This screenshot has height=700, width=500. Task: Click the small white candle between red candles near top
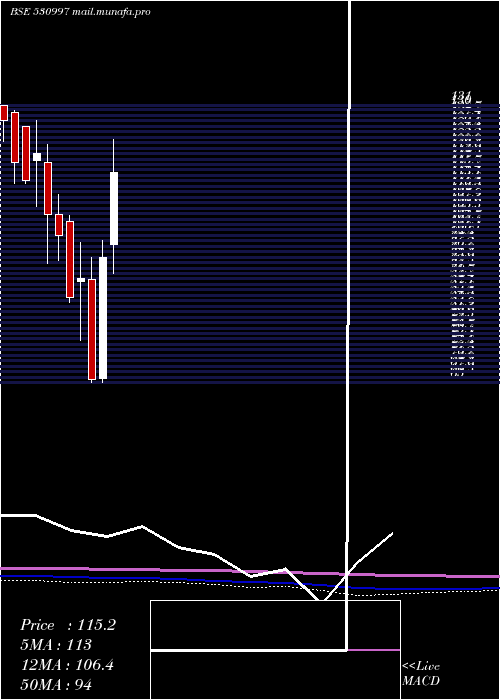click(37, 157)
